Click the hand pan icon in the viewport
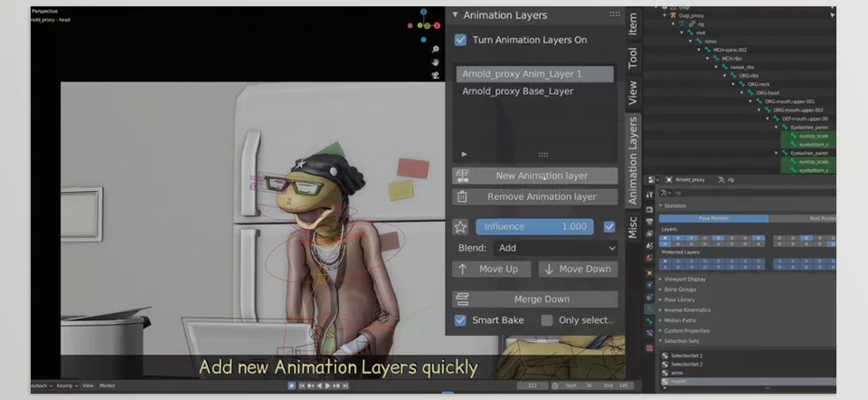 point(436,62)
